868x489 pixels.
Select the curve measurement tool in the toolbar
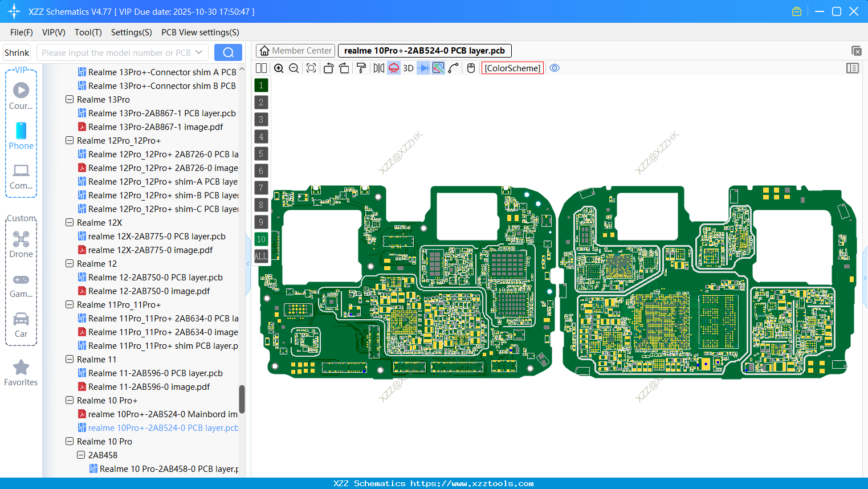click(452, 68)
